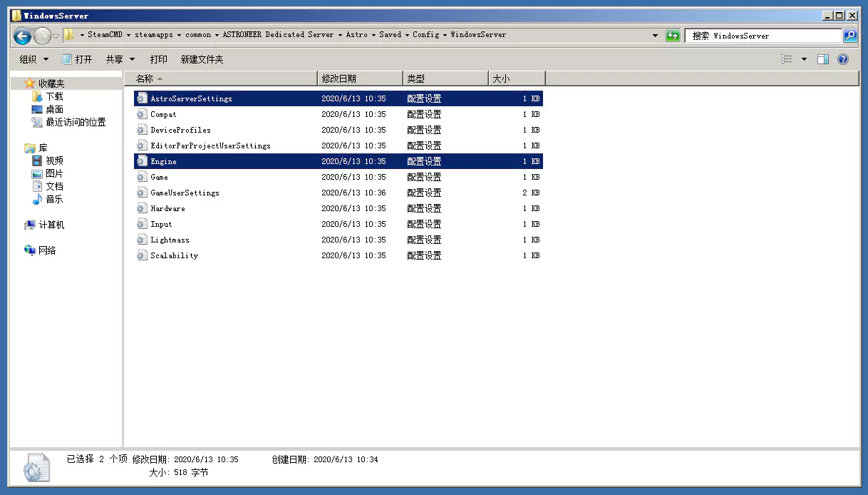Select 网络 (Network) in navigation pane
868x495 pixels.
(x=47, y=250)
